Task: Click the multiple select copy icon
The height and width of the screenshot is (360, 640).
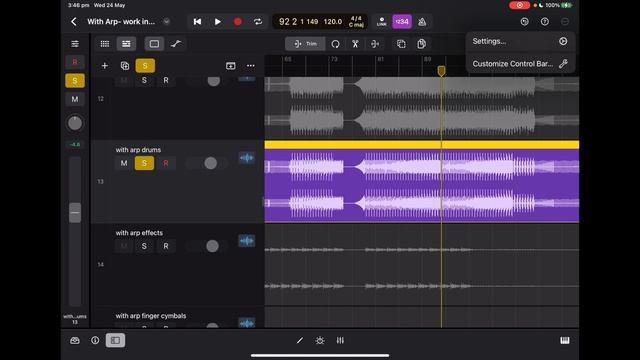Action: coord(401,44)
